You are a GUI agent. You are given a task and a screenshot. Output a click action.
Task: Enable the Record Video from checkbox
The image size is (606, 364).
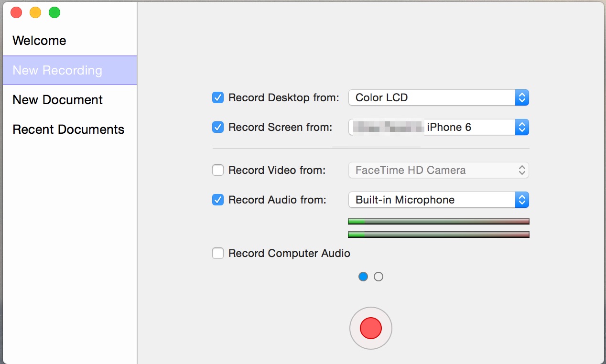[218, 170]
